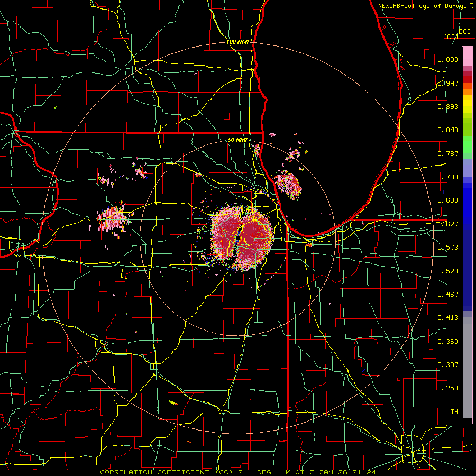Image resolution: width=476 pixels, height=476 pixels.
Task: Pick the pink segment of the color bar
Action: coord(467,56)
